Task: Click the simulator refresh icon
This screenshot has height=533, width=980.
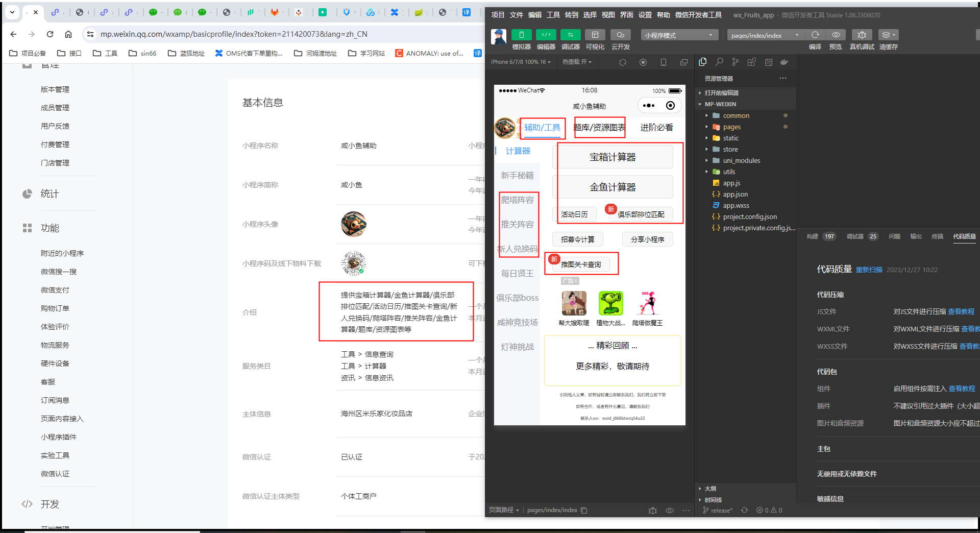Action: coord(623,62)
